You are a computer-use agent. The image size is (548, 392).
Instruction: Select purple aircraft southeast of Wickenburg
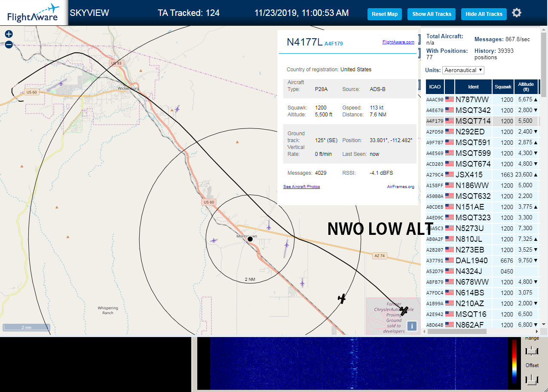(177, 109)
